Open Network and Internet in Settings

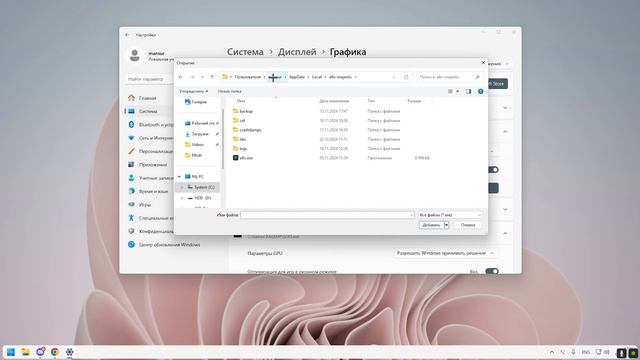pos(151,138)
